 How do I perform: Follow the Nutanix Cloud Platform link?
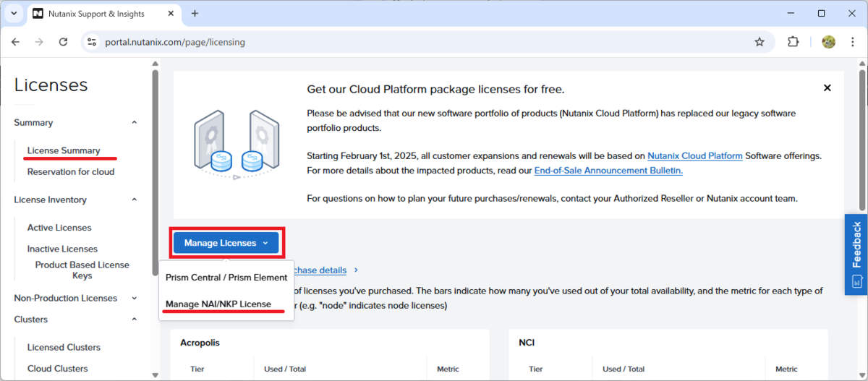pos(695,155)
